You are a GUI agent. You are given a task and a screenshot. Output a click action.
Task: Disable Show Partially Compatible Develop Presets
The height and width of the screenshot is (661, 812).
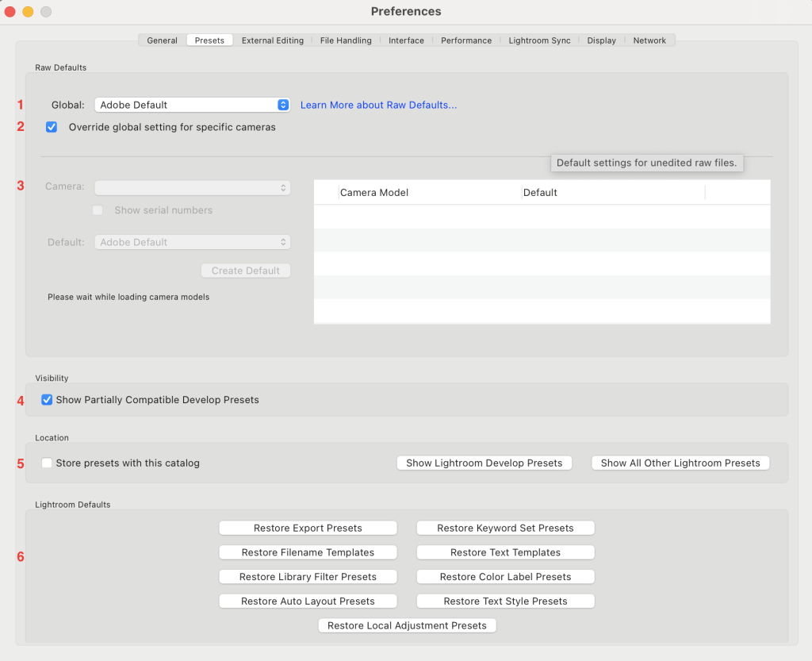tap(48, 400)
